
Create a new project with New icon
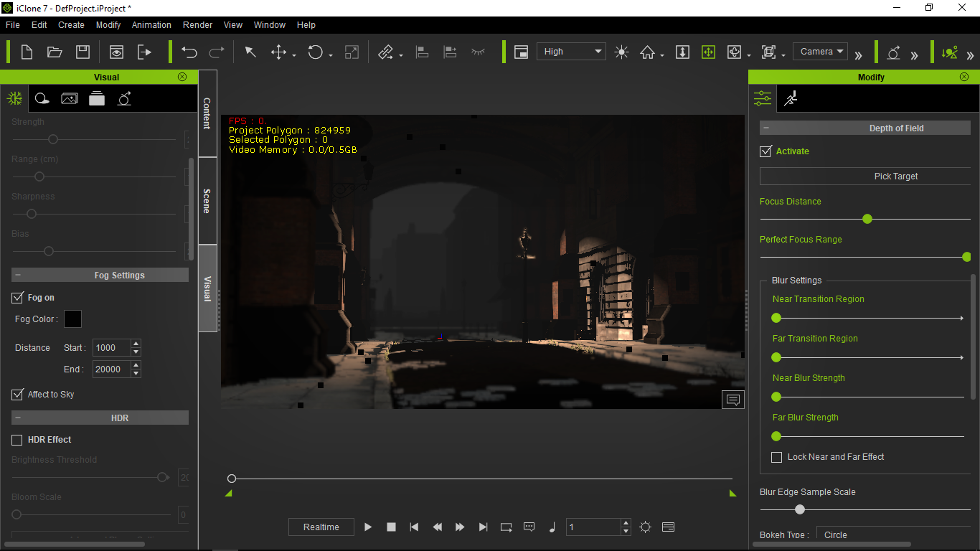click(27, 52)
